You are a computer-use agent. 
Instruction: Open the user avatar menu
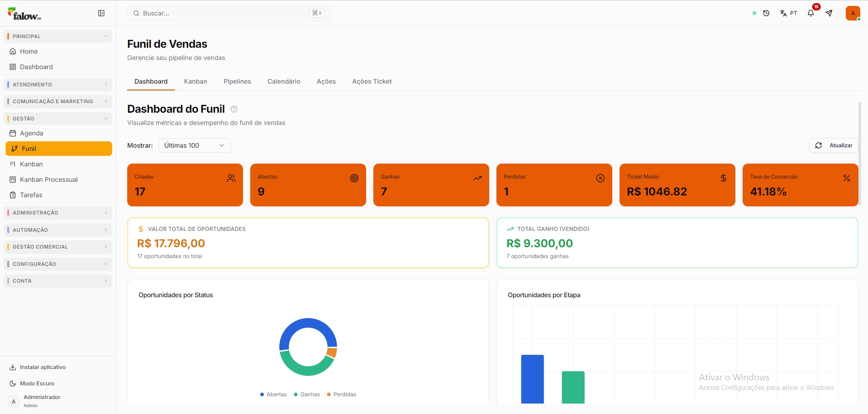point(853,13)
